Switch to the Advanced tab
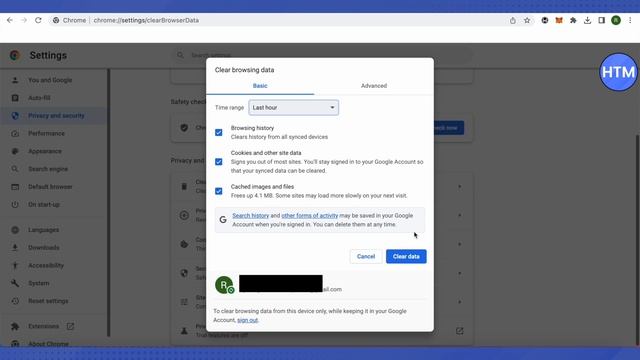 (x=374, y=86)
